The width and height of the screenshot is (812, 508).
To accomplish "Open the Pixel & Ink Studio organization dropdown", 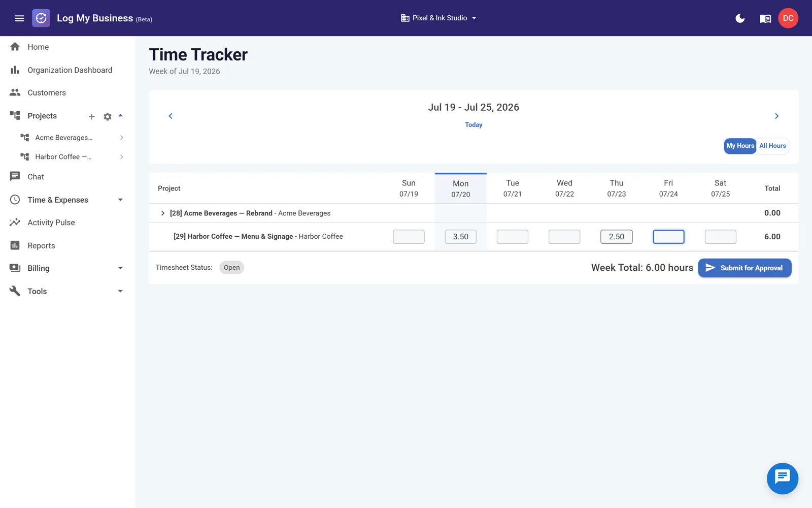I will 439,18.
